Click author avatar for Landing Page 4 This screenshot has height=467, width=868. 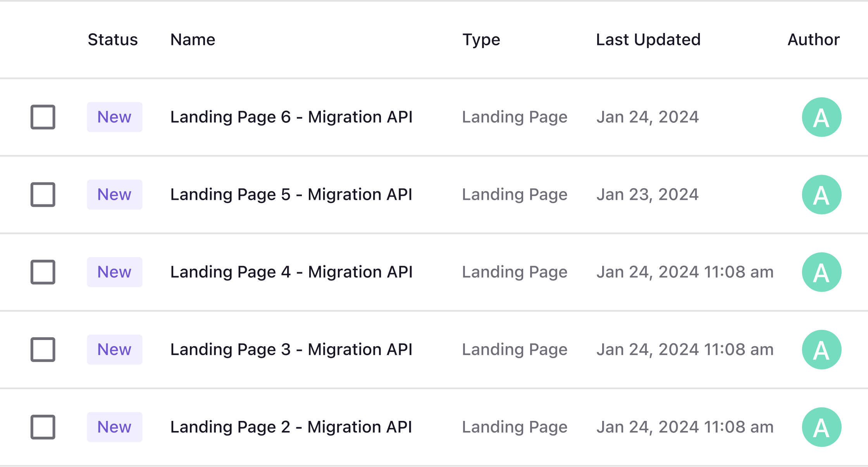click(821, 272)
